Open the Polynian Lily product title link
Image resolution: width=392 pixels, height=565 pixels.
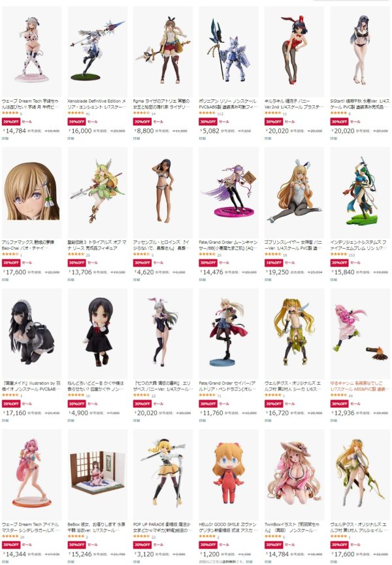point(229,104)
